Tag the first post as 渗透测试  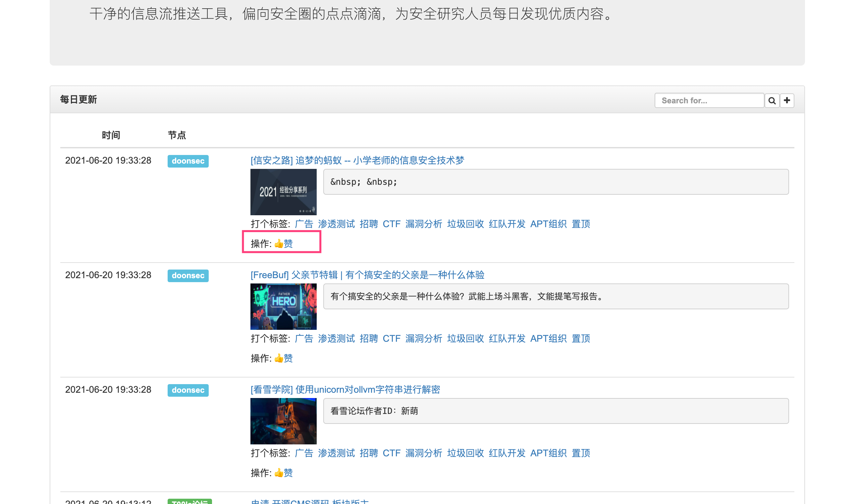coord(336,224)
